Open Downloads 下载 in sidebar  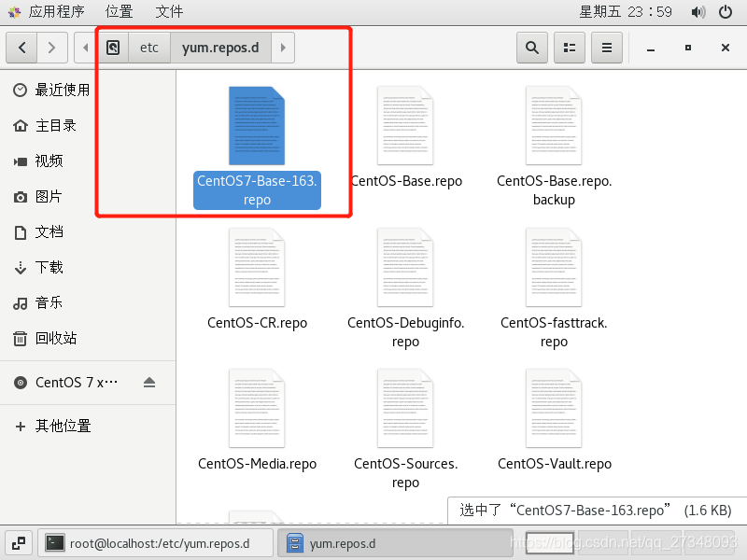(x=88, y=268)
